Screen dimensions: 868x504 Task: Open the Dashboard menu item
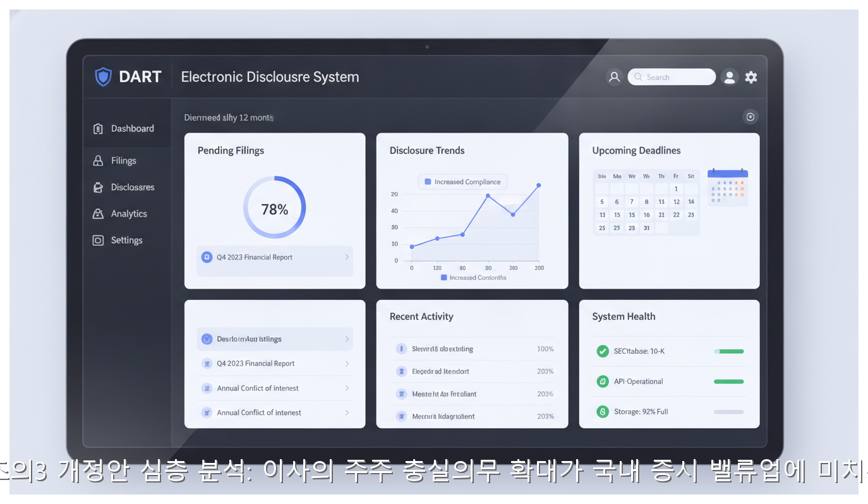(127, 129)
